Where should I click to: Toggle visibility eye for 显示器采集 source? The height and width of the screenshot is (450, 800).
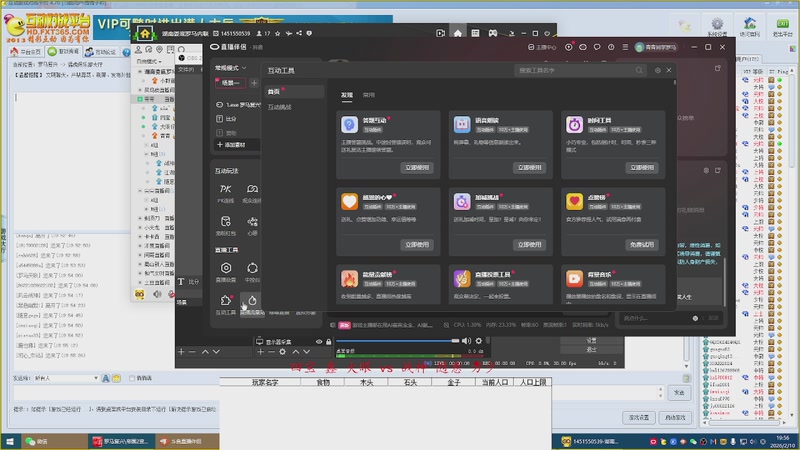click(x=319, y=342)
